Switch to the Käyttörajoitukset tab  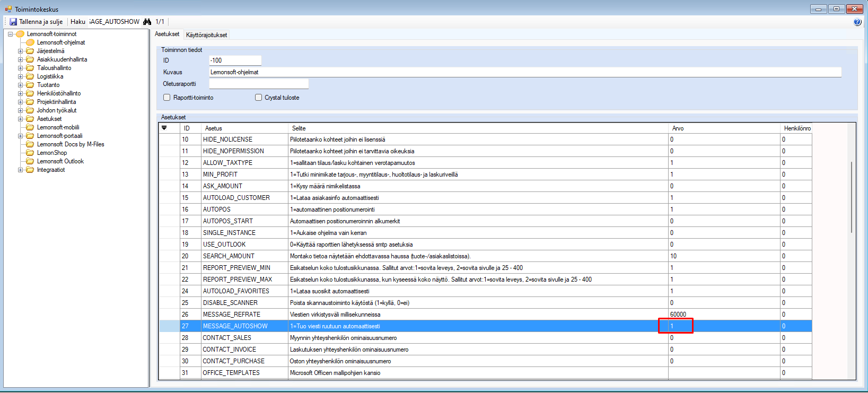pyautogui.click(x=206, y=35)
